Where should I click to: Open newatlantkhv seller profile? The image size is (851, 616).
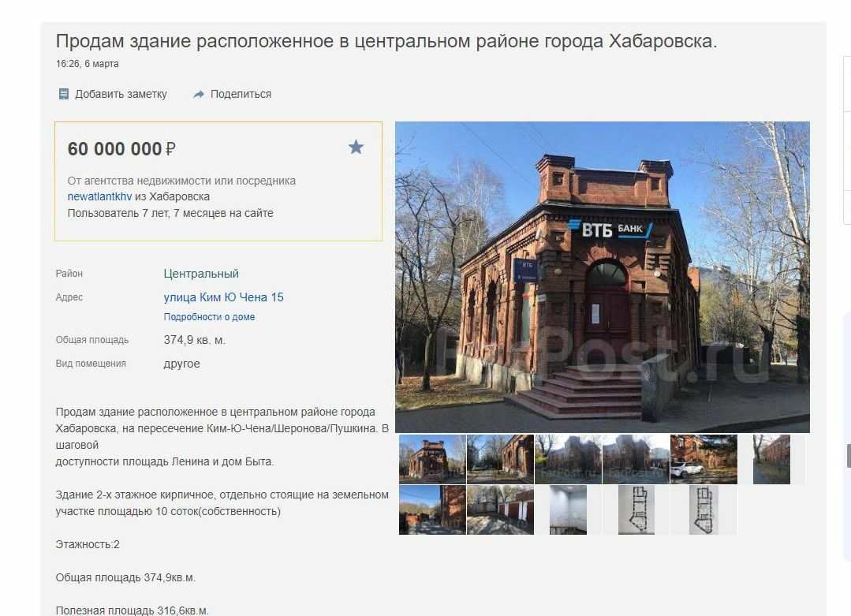(99, 196)
